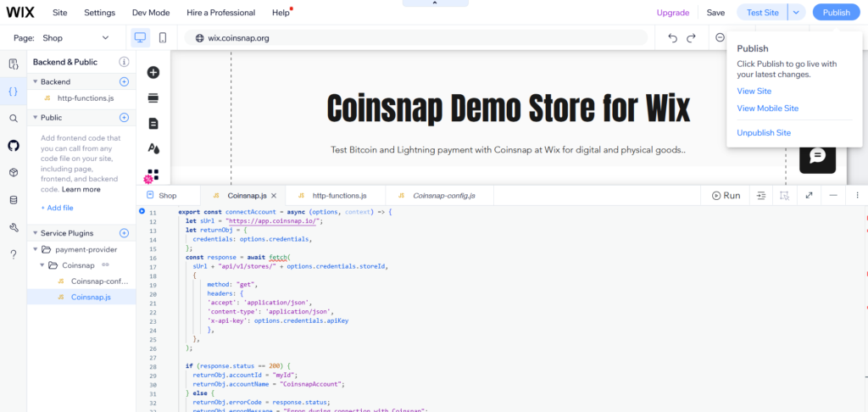The width and height of the screenshot is (868, 412).
Task: Click the format code icon
Action: pos(760,195)
